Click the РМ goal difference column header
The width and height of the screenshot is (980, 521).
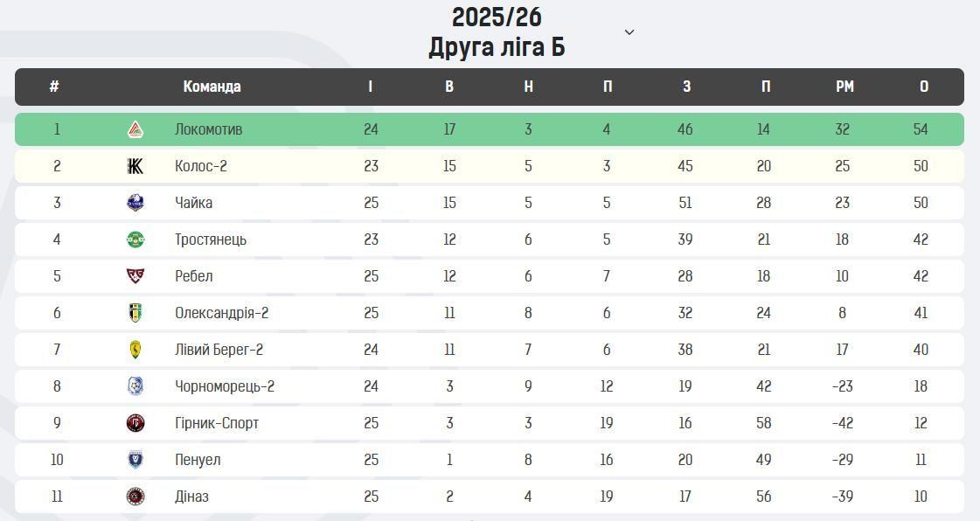point(844,87)
